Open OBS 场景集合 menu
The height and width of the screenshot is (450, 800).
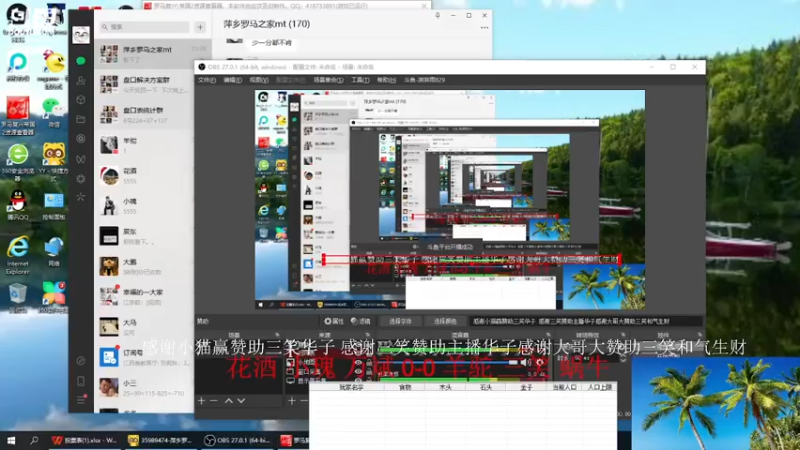tap(328, 80)
